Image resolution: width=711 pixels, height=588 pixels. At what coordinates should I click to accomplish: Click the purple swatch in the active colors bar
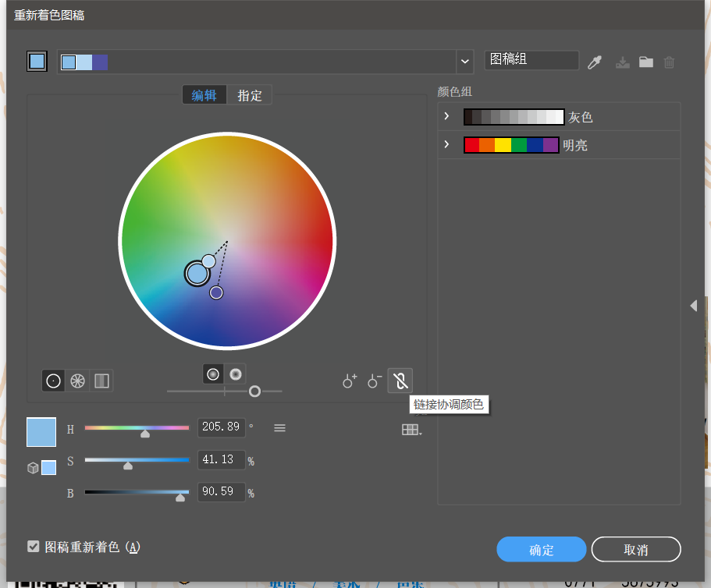100,62
